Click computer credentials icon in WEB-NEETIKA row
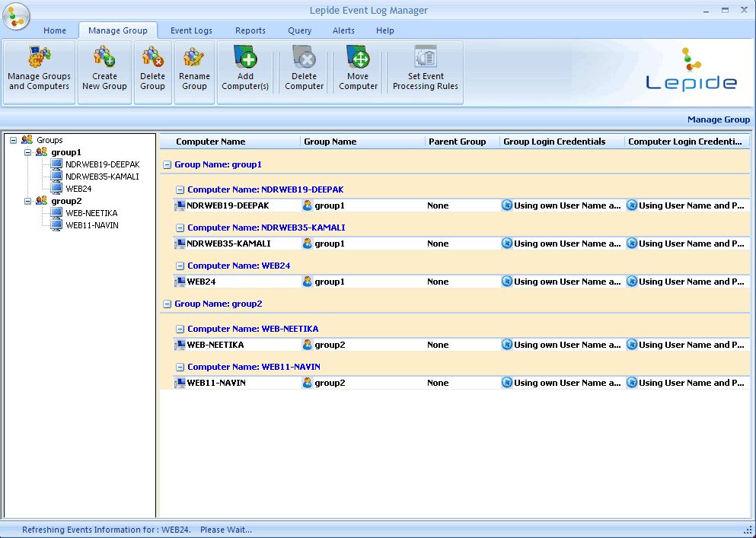Viewport: 756px width, 538px height. point(632,345)
